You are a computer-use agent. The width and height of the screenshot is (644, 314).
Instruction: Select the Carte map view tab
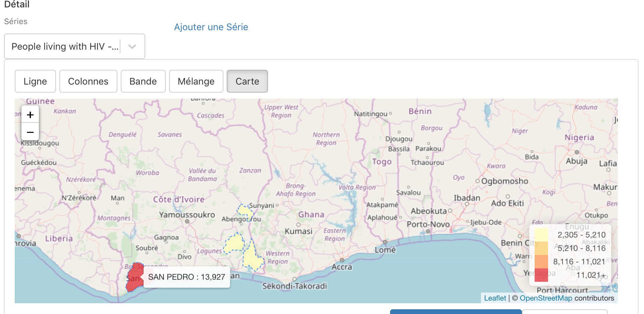pos(247,81)
